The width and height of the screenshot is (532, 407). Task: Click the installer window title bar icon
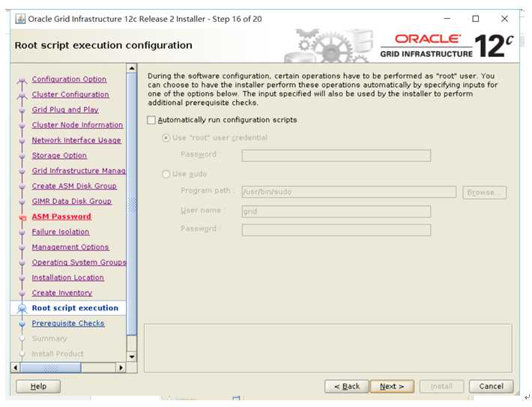(20, 19)
